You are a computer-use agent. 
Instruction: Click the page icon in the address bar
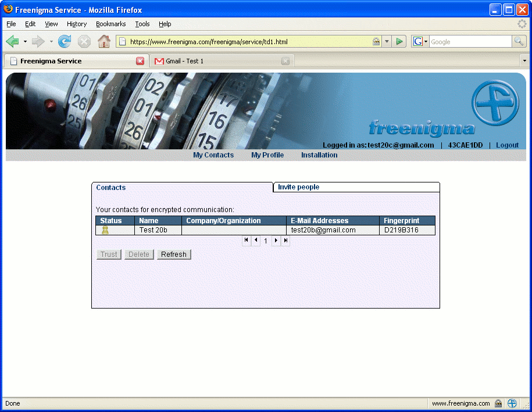click(123, 42)
